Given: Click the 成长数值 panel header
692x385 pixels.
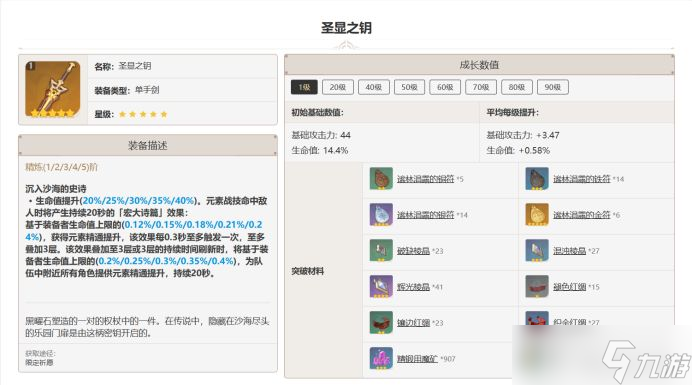Looking at the screenshot, I should [479, 65].
